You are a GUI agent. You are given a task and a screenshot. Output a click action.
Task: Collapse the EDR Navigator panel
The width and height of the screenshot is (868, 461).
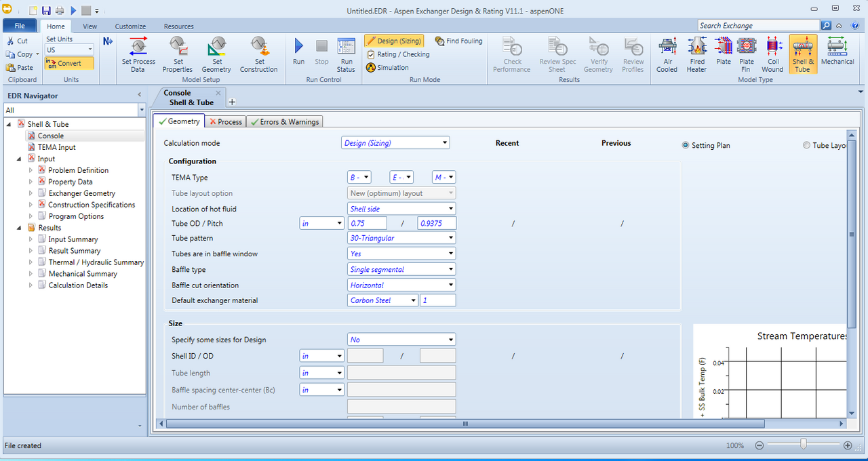click(139, 96)
